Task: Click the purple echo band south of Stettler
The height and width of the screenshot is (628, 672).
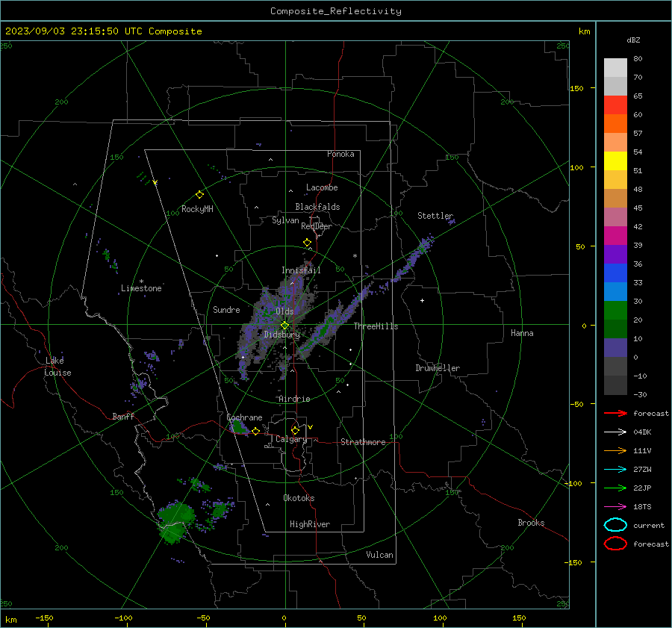Action: click(x=413, y=258)
